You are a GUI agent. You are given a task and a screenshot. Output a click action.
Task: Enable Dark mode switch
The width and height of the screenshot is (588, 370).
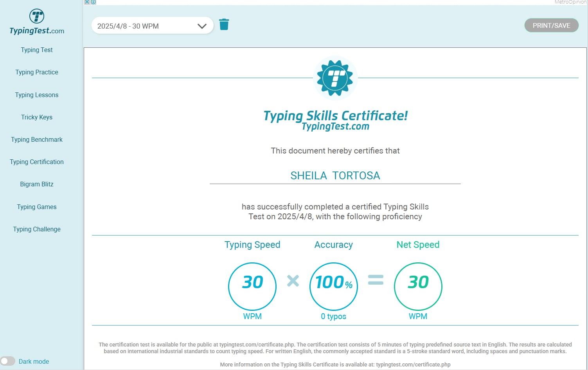(8, 361)
